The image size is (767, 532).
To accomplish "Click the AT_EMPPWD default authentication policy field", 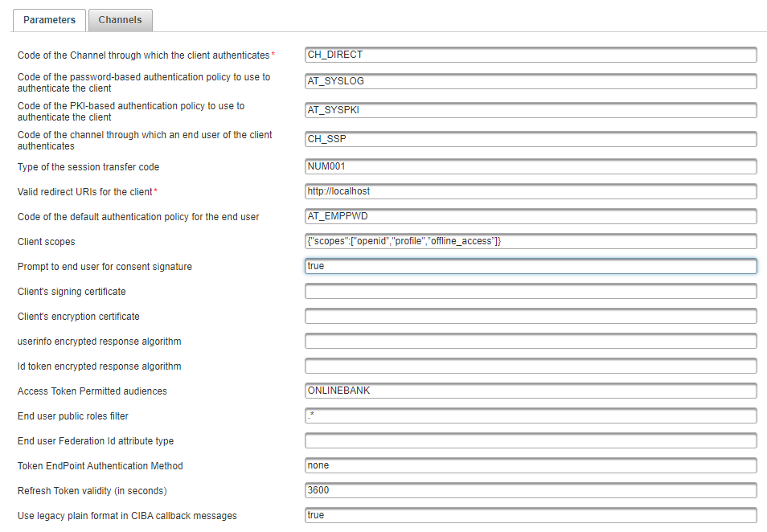I will [530, 216].
